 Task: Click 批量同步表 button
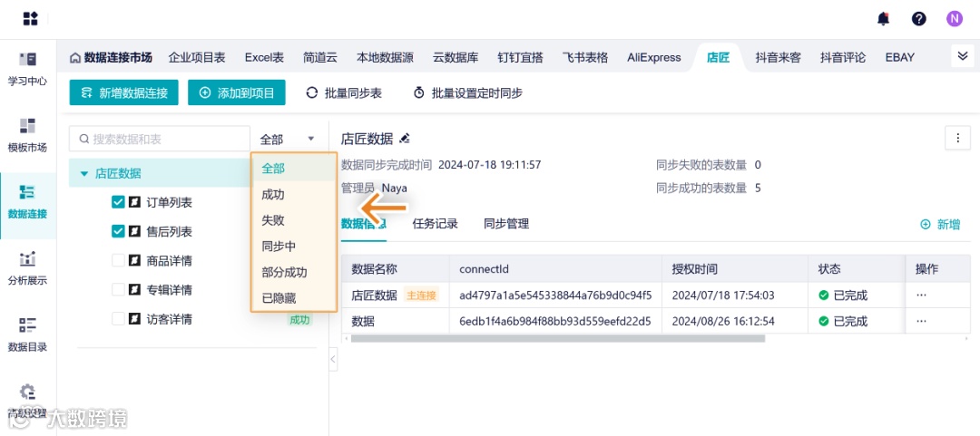point(344,93)
